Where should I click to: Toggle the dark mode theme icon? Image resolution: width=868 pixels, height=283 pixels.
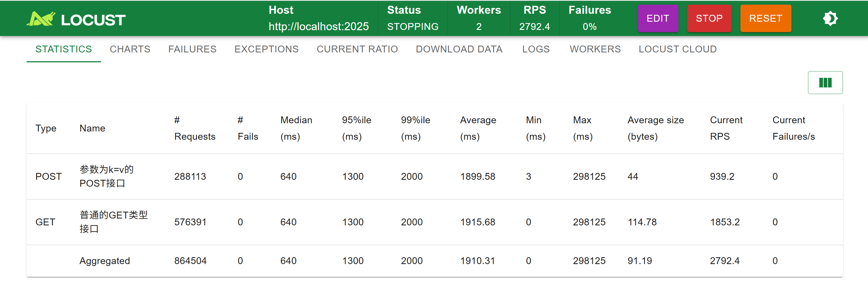point(830,19)
